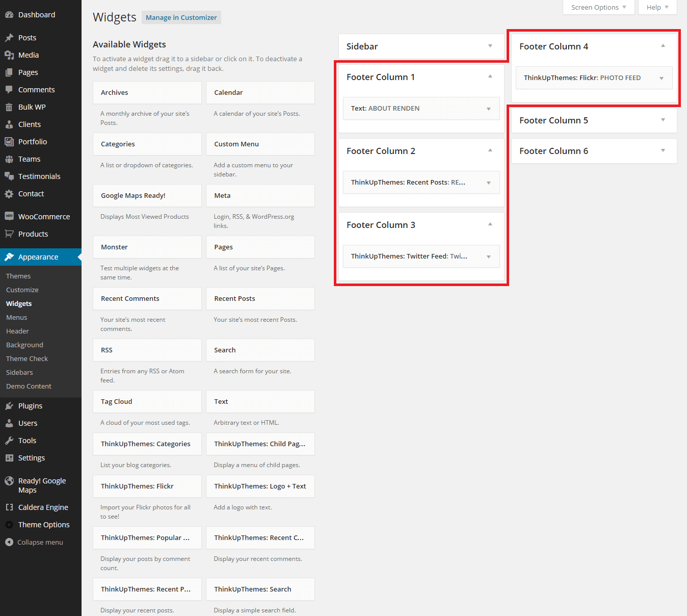Screen dimensions: 687x616
Task: Open the Help tab at the top
Action: coord(657,7)
